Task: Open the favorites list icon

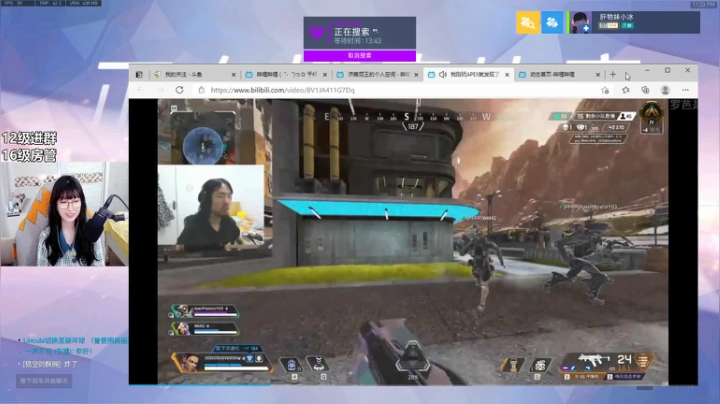Action: coord(625,90)
